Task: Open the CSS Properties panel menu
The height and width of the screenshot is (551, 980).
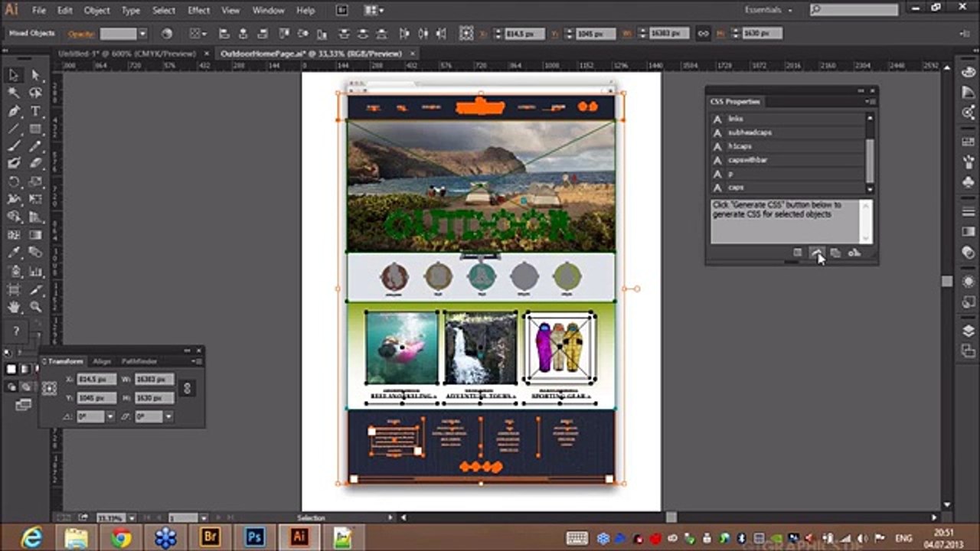Action: 871,101
